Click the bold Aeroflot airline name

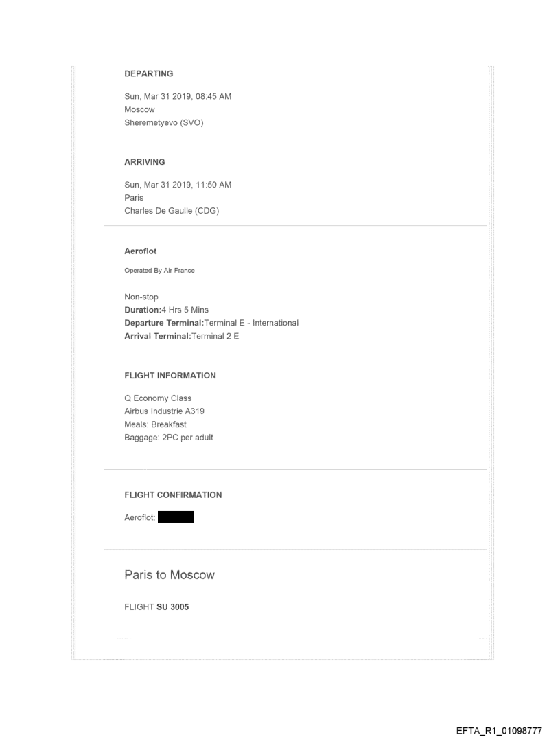pyautogui.click(x=141, y=251)
